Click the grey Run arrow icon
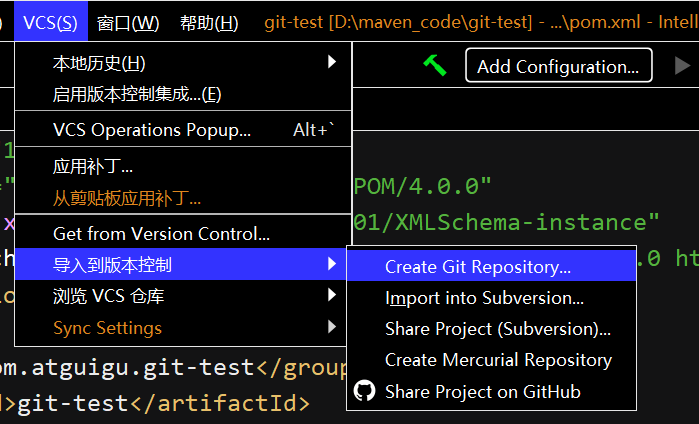This screenshot has height=424, width=699. click(682, 66)
